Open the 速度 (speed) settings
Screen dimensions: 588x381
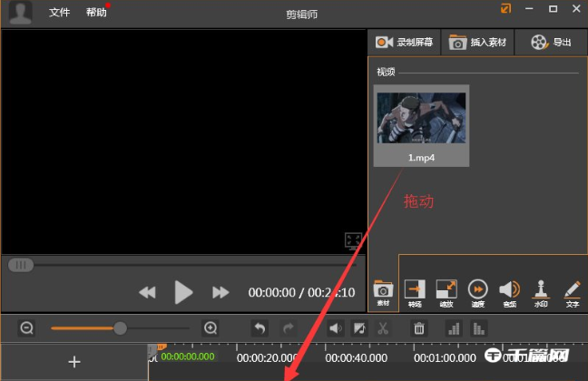(x=477, y=292)
